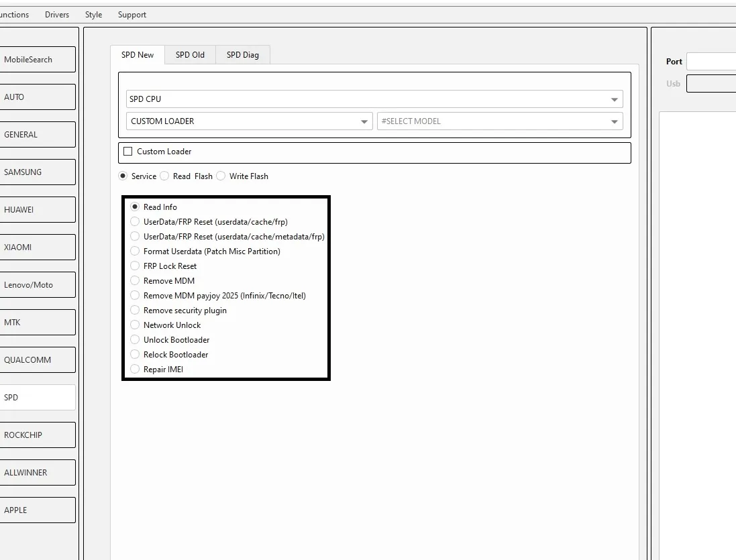Image resolution: width=736 pixels, height=560 pixels.
Task: Open the Drivers menu
Action: 57,15
